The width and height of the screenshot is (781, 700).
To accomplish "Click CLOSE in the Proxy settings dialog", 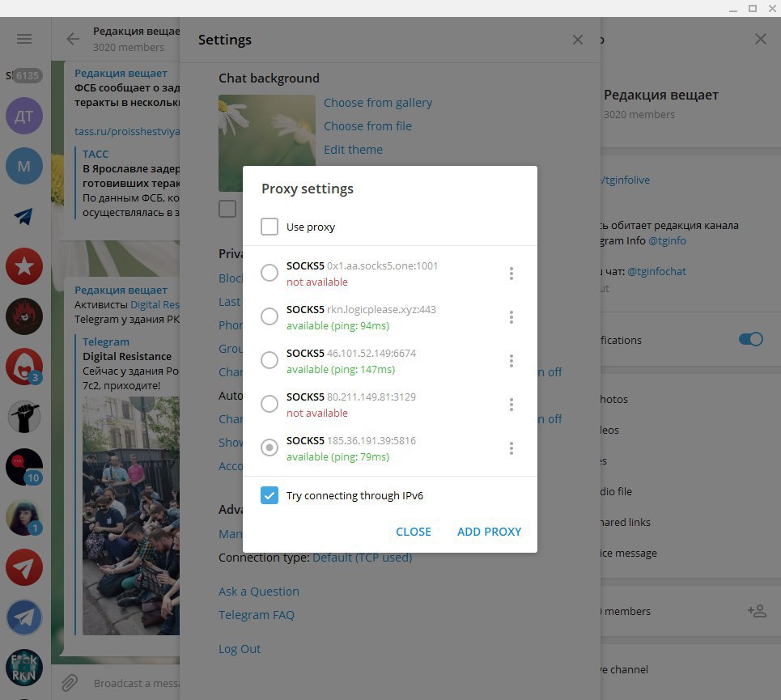I will pyautogui.click(x=414, y=532).
